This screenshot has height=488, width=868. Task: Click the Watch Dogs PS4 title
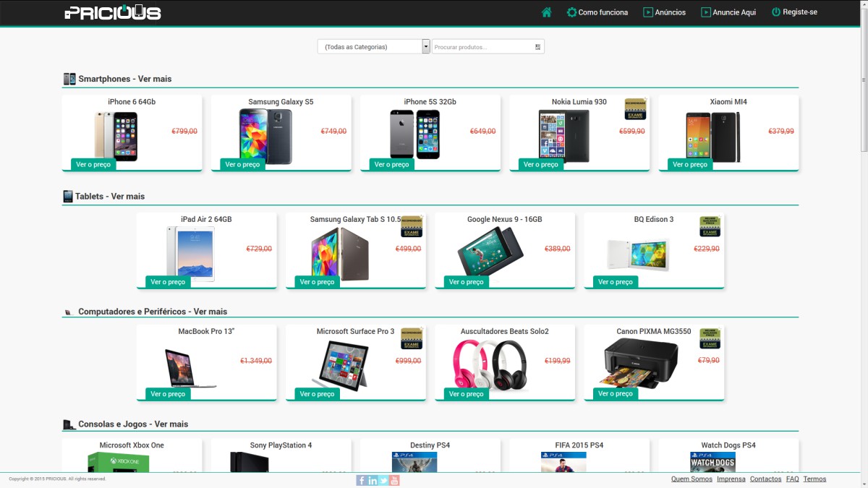tap(728, 445)
